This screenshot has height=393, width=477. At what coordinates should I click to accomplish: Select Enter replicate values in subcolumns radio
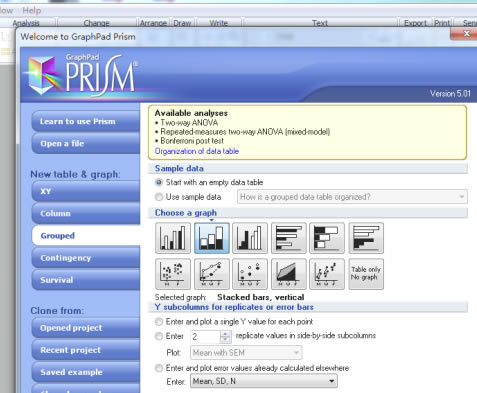click(x=159, y=336)
